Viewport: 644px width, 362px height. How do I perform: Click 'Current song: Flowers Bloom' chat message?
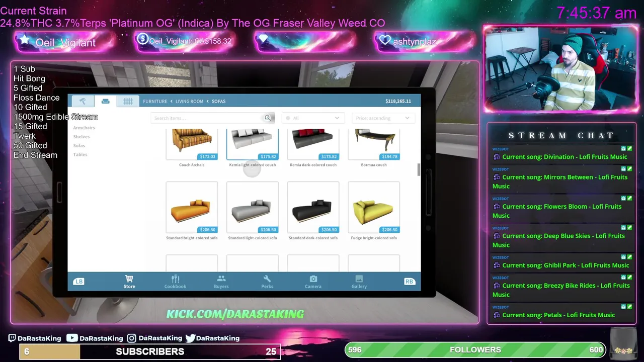click(561, 211)
